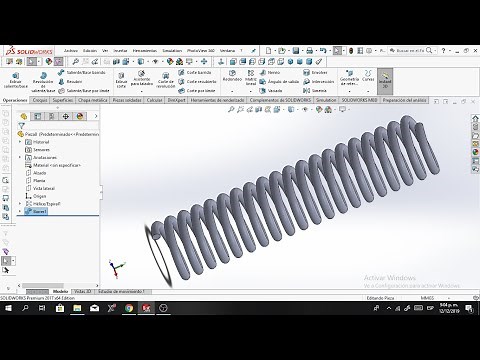
Task: Select Vista lateral plane
Action: [40, 188]
